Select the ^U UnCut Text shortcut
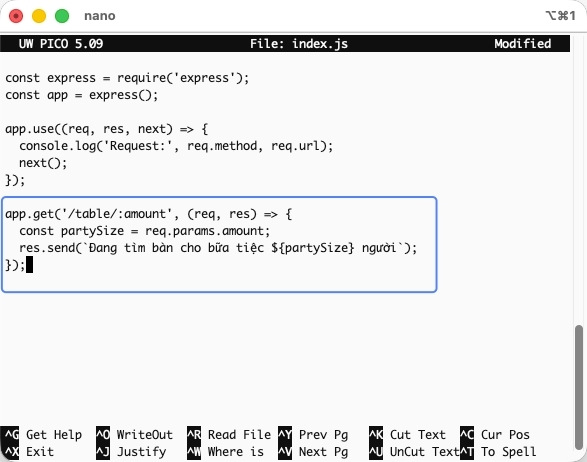The width and height of the screenshot is (587, 462). point(414,452)
